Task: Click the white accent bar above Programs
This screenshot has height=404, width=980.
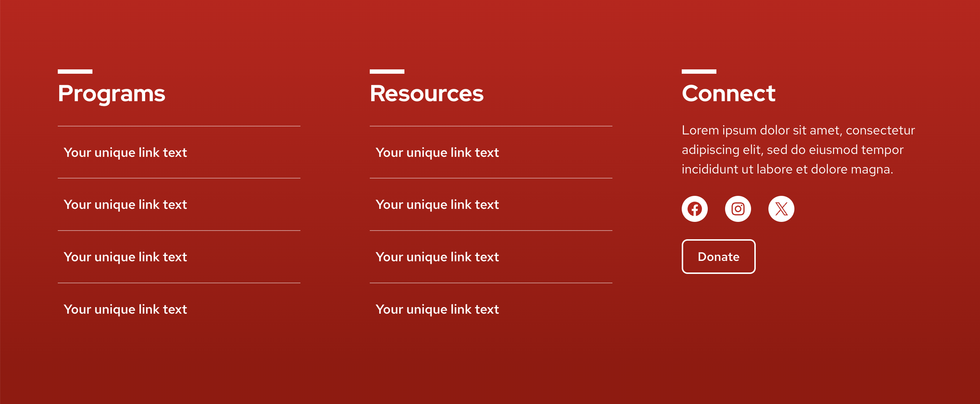Action: pos(75,71)
